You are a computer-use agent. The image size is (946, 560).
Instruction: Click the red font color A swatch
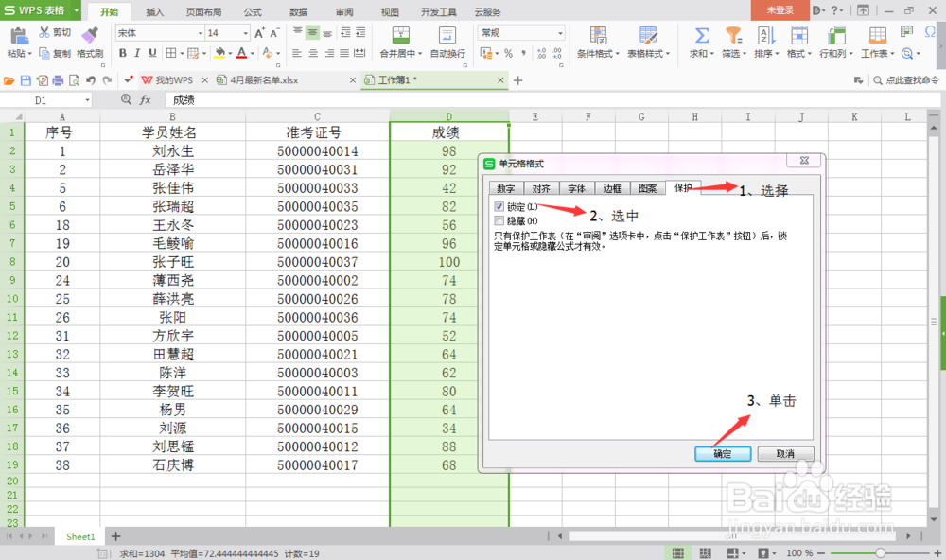(x=241, y=53)
